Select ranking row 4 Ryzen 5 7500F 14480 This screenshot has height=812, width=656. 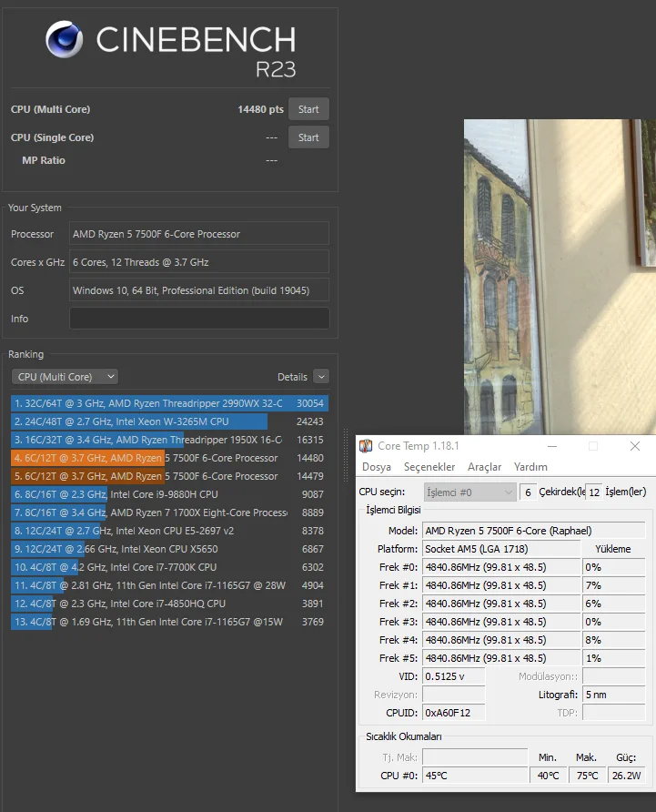click(x=169, y=458)
